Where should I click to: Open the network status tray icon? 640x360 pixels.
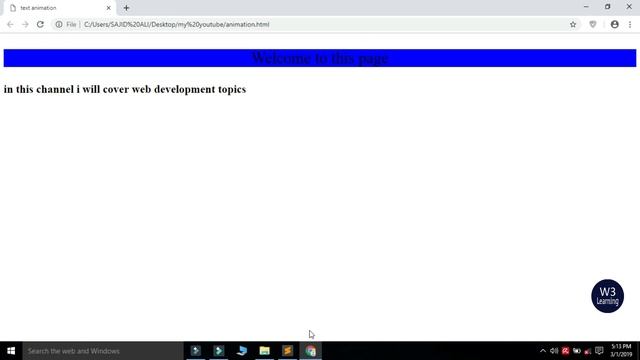[588, 351]
